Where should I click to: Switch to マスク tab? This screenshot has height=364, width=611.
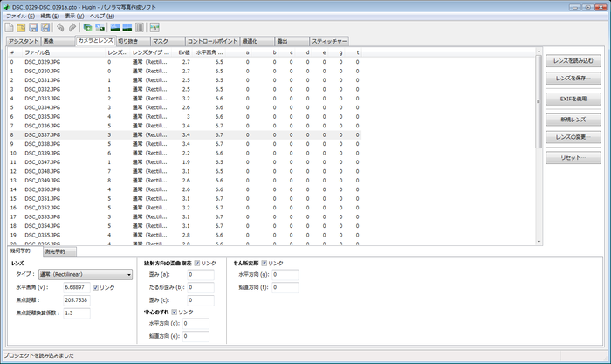pos(168,41)
